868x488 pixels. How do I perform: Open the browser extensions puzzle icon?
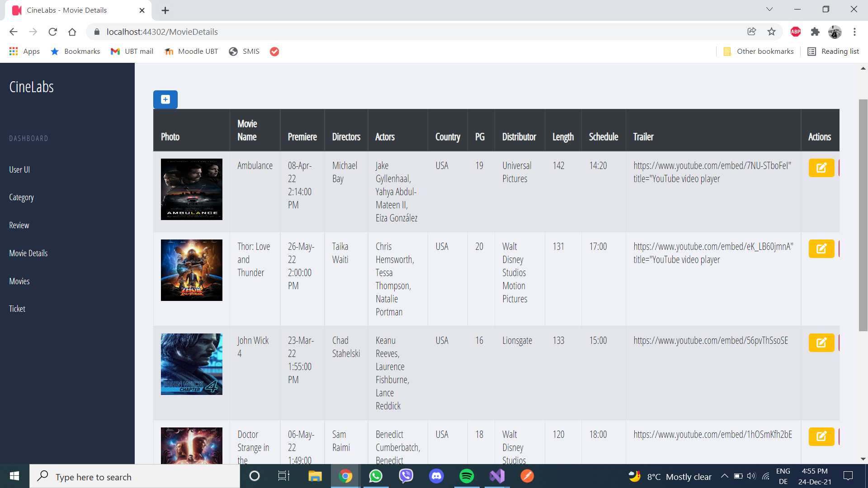pos(815,32)
